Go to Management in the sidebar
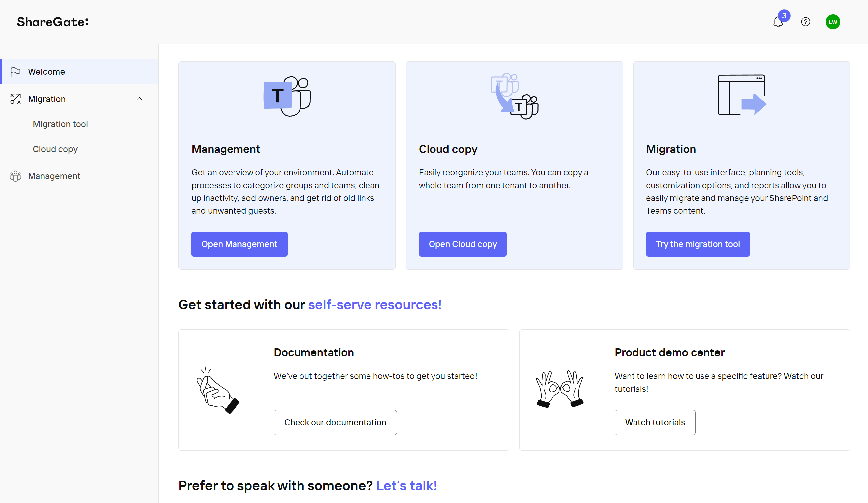 point(54,176)
